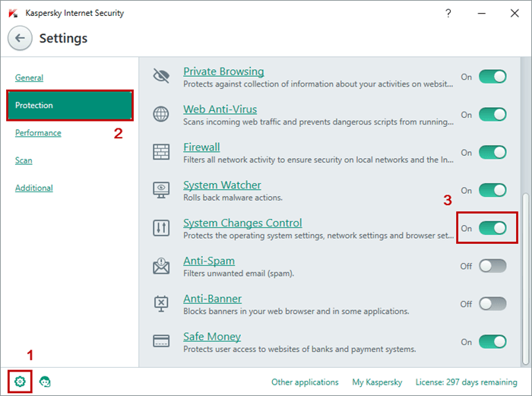
Task: Open help with the question mark
Action: pyautogui.click(x=448, y=13)
